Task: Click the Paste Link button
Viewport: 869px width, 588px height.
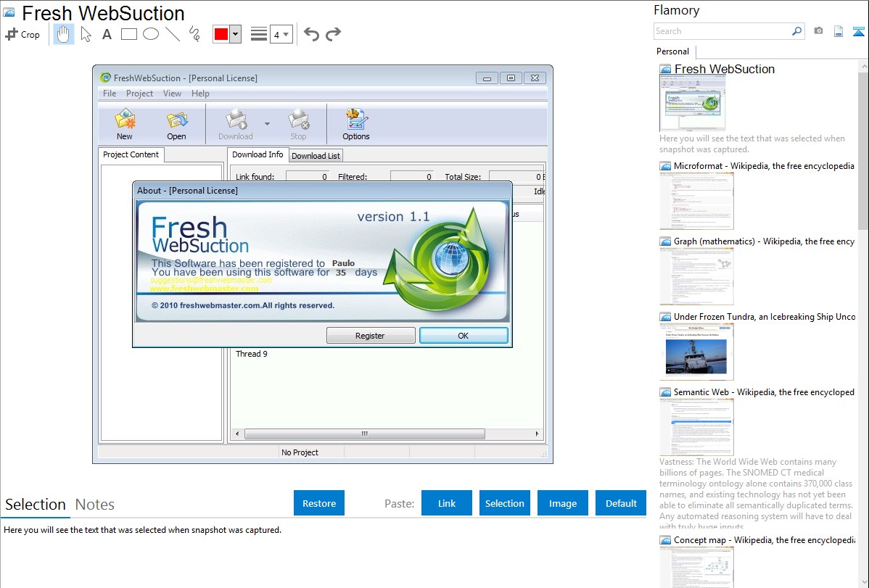Action: click(x=447, y=503)
